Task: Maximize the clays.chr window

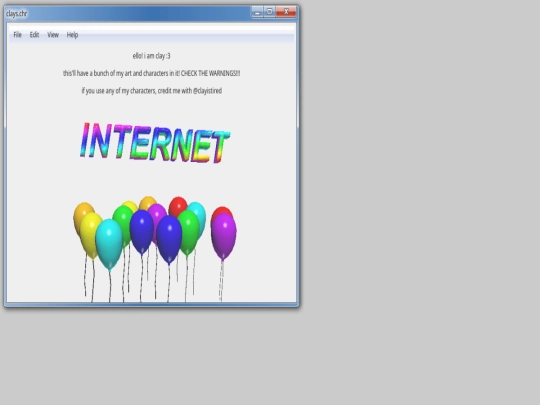Action: (270, 12)
